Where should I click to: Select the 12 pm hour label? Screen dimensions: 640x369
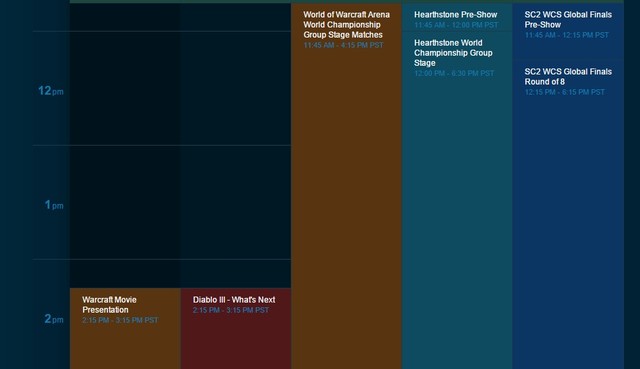(x=51, y=91)
